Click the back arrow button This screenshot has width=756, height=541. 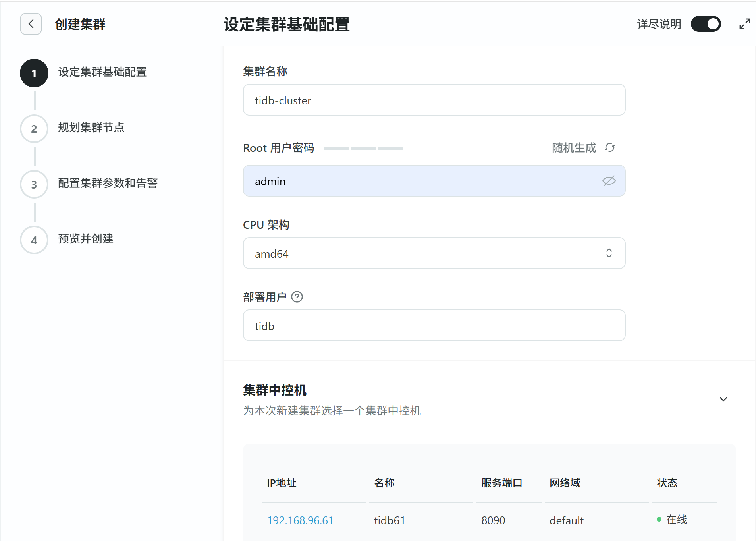(x=31, y=24)
